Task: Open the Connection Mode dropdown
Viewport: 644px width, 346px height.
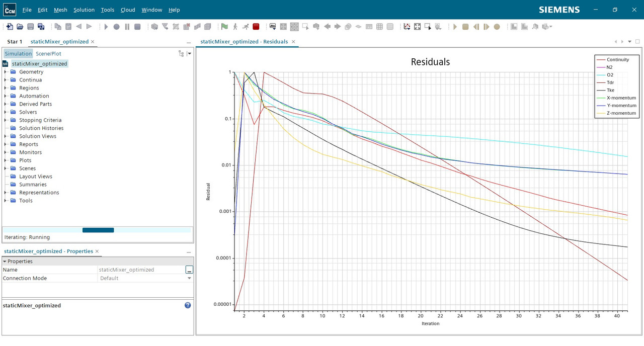Action: pyautogui.click(x=189, y=278)
